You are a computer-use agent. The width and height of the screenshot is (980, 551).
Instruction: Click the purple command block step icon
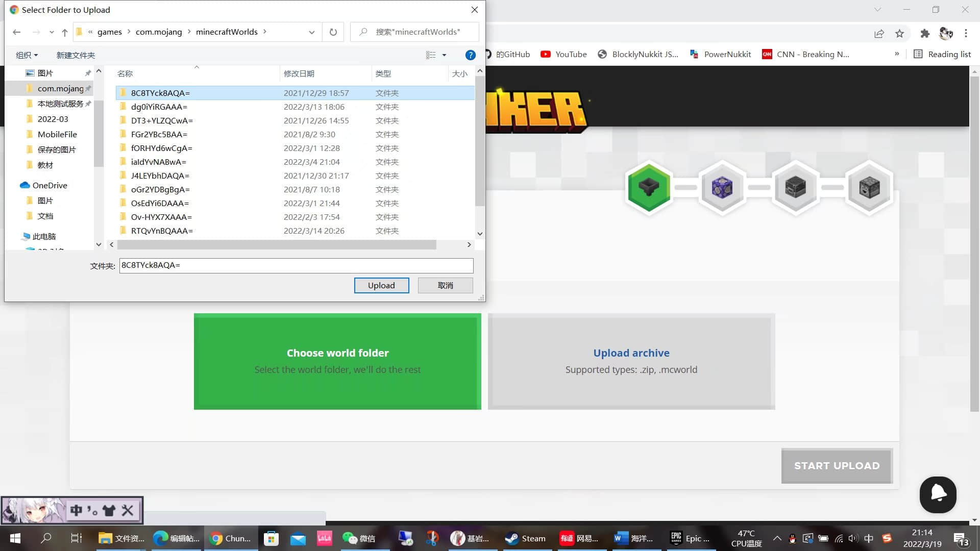722,188
